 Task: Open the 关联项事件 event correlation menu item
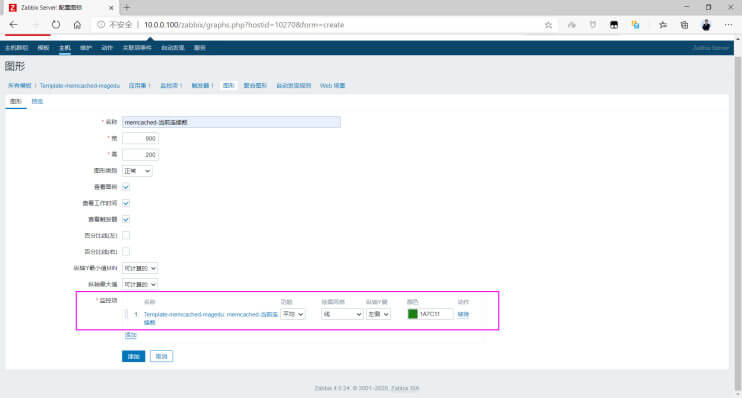[137, 48]
